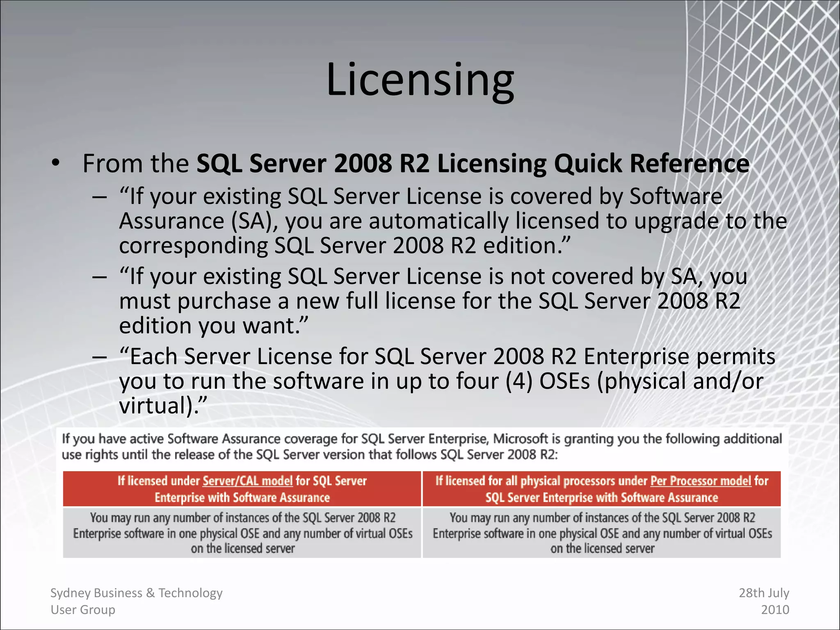Click the "Licensing" slide title

pos(420,80)
